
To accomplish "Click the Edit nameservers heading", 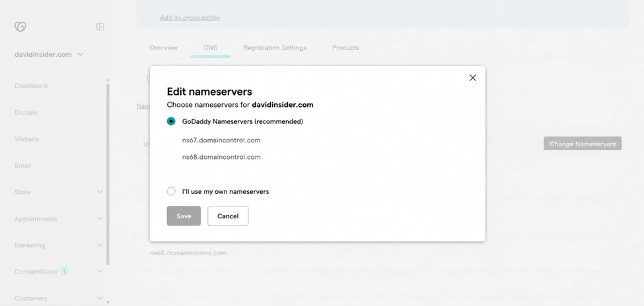I will point(209,92).
